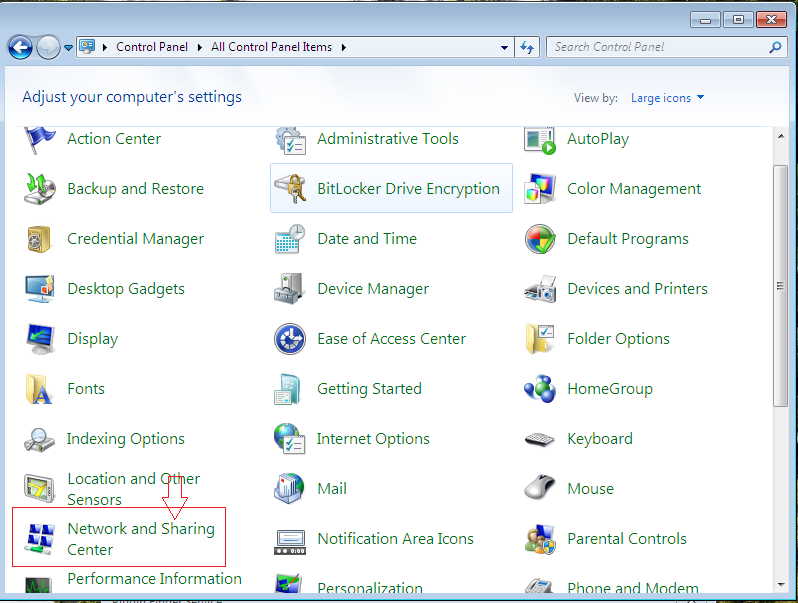Open the Action Center link
Viewport: 798px width, 603px height.
coord(114,139)
